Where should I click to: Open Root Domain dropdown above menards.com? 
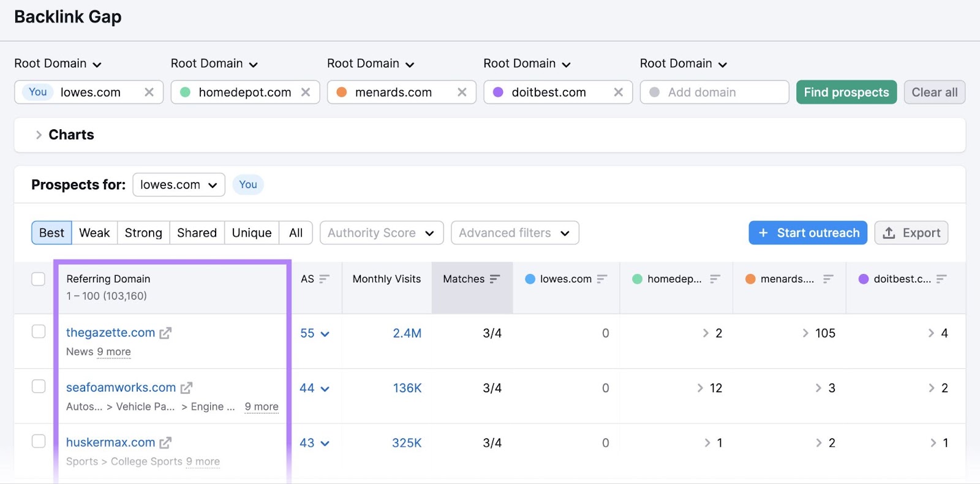pyautogui.click(x=371, y=64)
